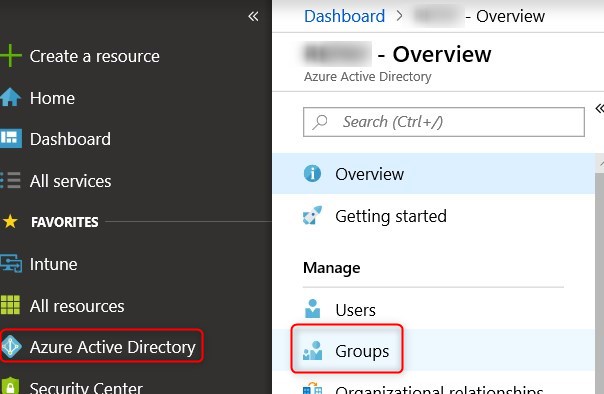Click the Home house icon
Screen dimensions: 604x394
(10, 97)
